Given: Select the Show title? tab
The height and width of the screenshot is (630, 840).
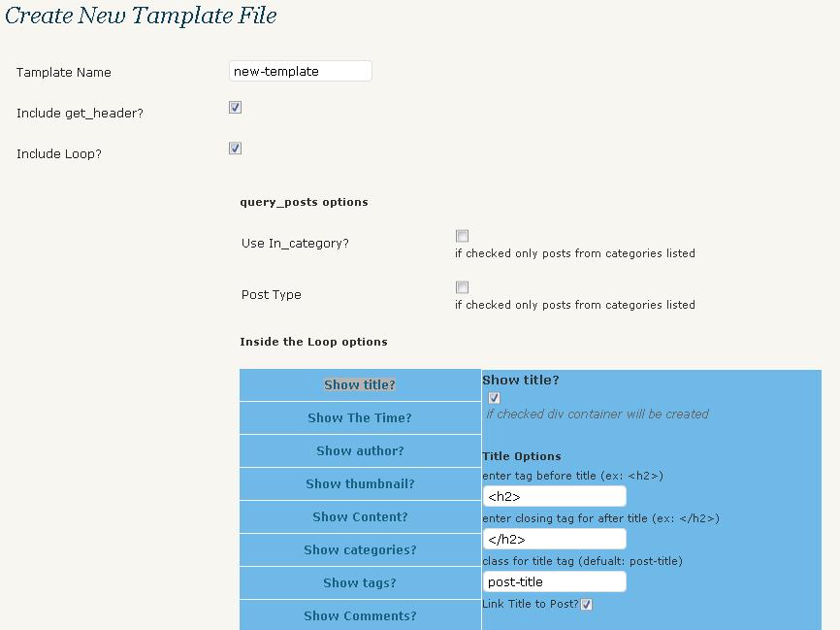Looking at the screenshot, I should point(360,385).
